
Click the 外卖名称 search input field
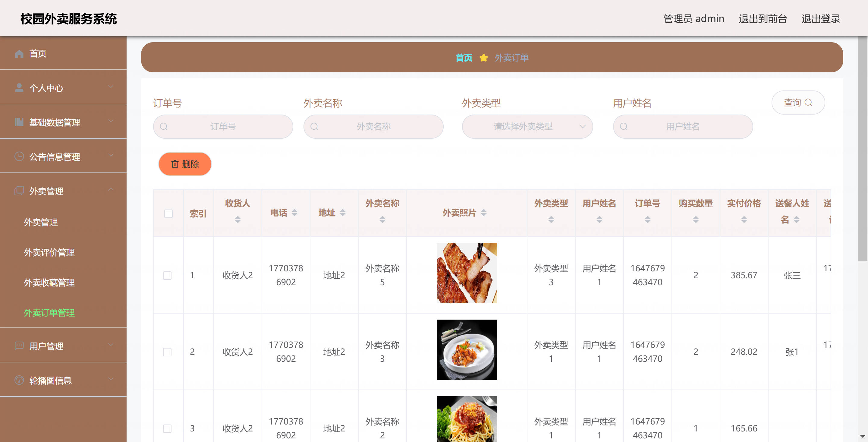pyautogui.click(x=373, y=126)
